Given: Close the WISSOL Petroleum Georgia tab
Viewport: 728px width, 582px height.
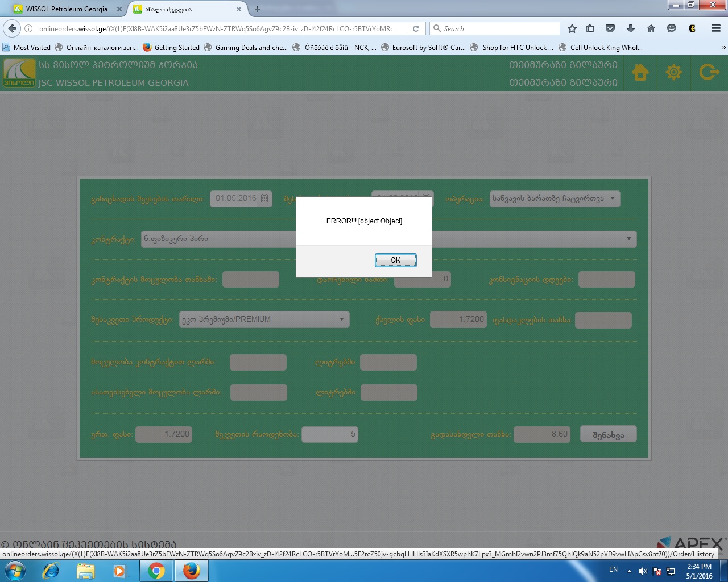Looking at the screenshot, I should tap(119, 9).
